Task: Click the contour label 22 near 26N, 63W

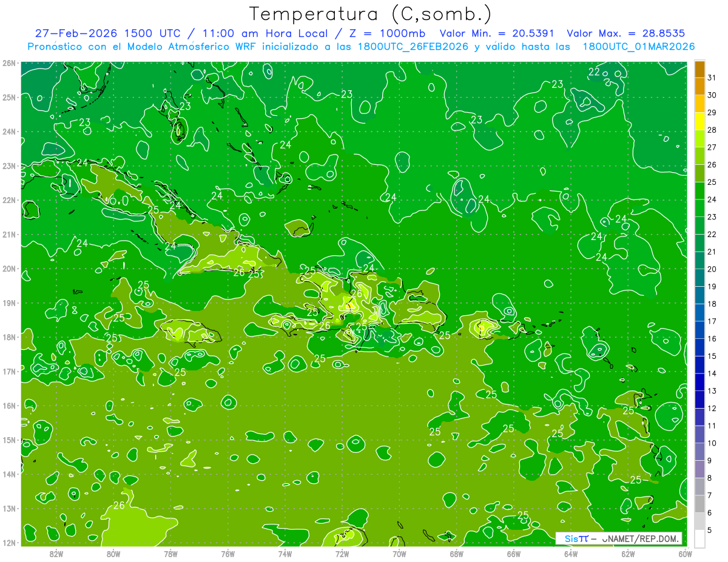Action: click(x=595, y=73)
